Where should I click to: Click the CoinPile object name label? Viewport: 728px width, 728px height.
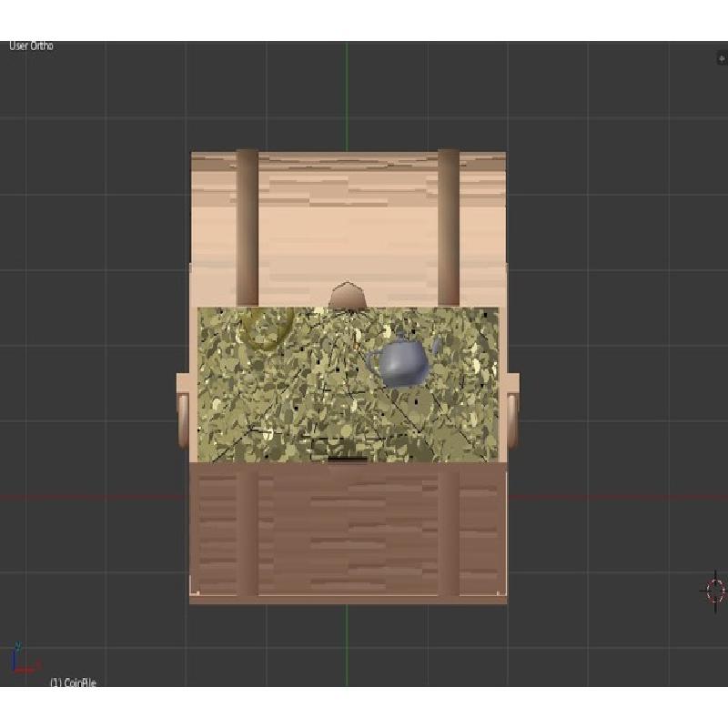[73, 682]
